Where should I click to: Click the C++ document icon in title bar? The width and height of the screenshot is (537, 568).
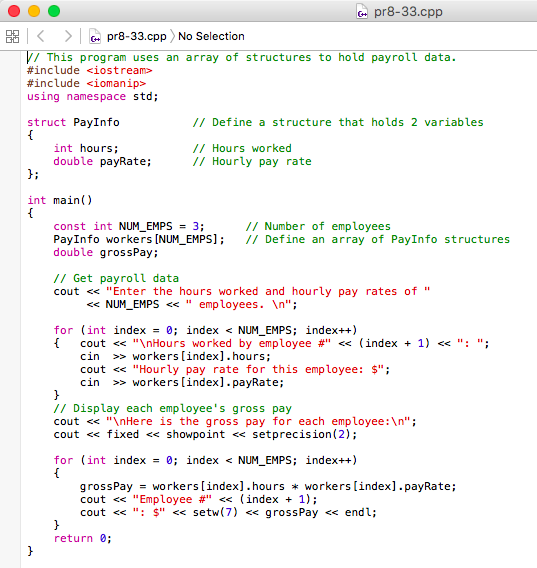point(362,12)
